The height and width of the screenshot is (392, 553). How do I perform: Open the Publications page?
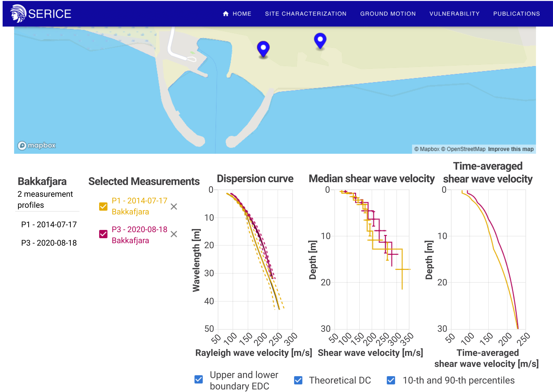[516, 14]
